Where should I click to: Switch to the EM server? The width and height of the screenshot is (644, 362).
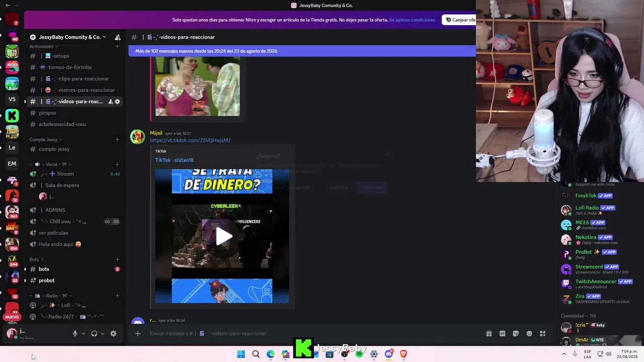[x=12, y=163]
